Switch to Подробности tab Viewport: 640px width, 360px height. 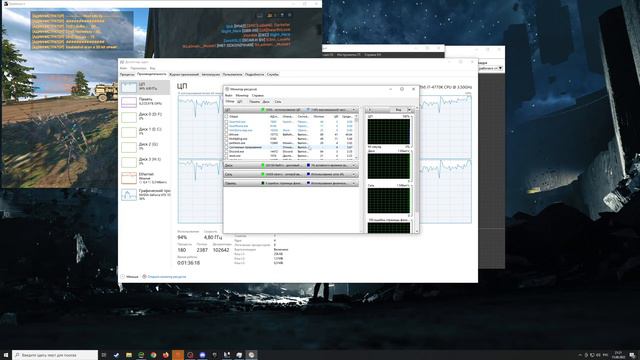pos(254,74)
